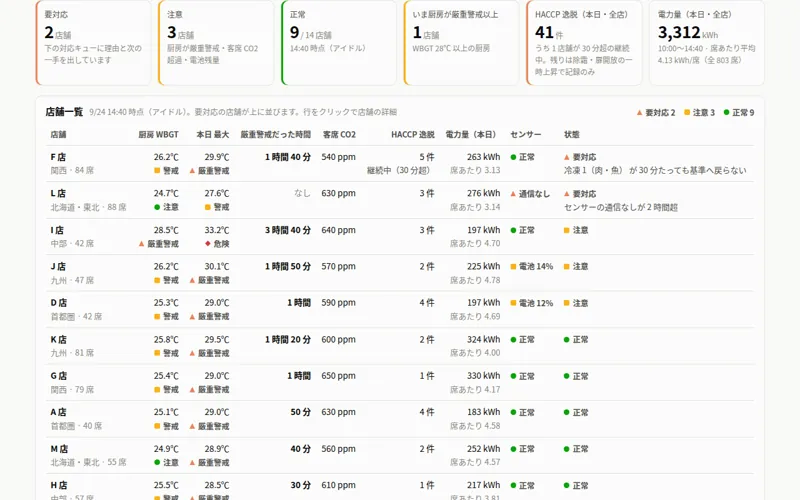Click the green dot in the 正常 9 legend
This screenshot has height=500, width=800.
pyautogui.click(x=727, y=112)
